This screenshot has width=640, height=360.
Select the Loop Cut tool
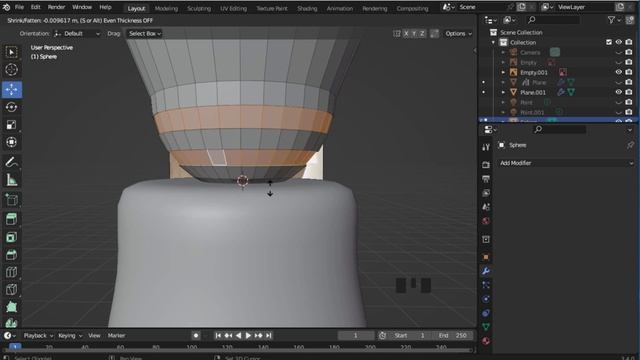coord(11,272)
